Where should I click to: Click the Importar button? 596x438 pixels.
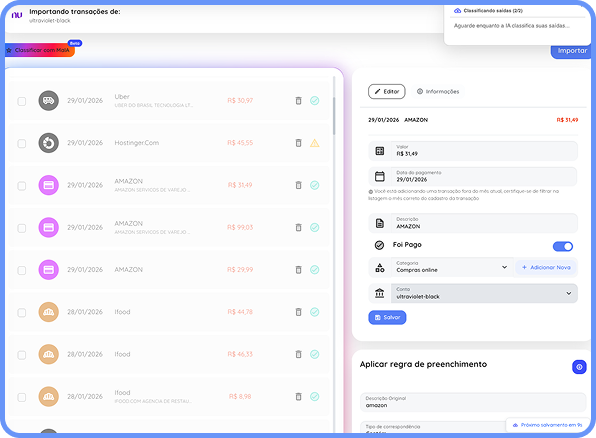(x=572, y=51)
